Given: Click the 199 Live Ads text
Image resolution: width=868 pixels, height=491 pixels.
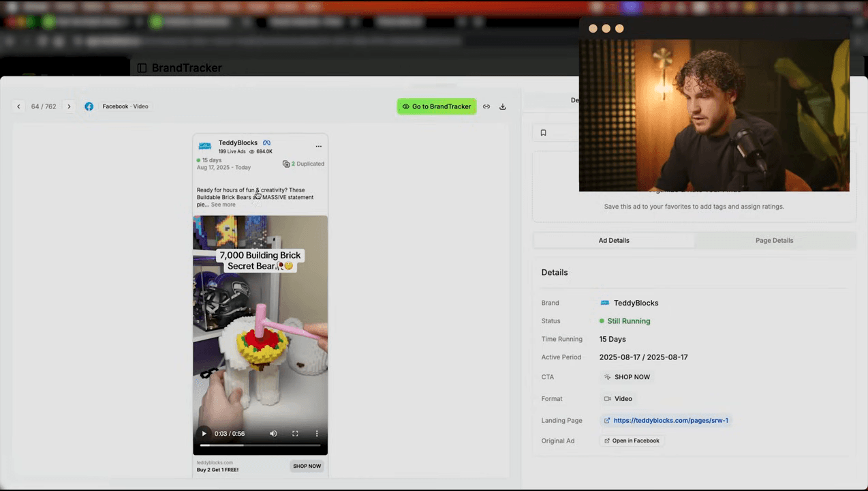Looking at the screenshot, I should (232, 151).
